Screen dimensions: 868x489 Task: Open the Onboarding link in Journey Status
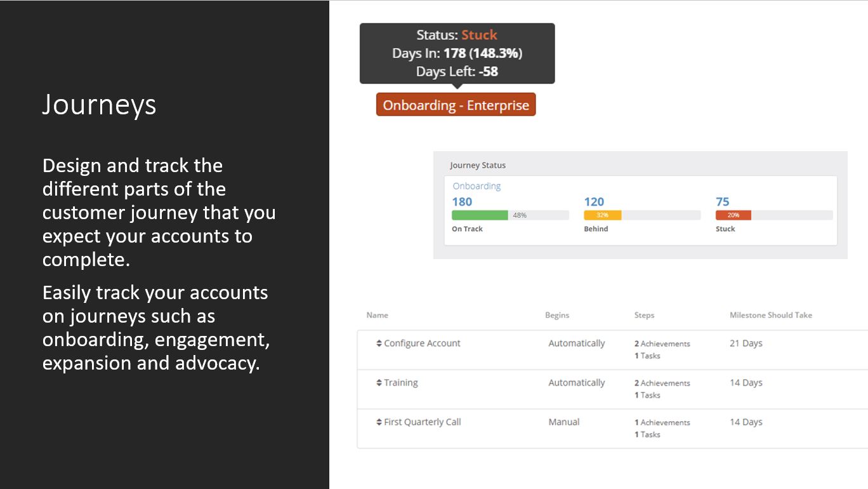coord(477,186)
